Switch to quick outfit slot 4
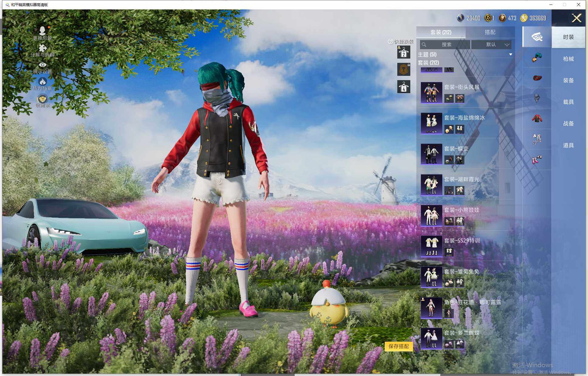This screenshot has height=376, width=588. (x=404, y=87)
